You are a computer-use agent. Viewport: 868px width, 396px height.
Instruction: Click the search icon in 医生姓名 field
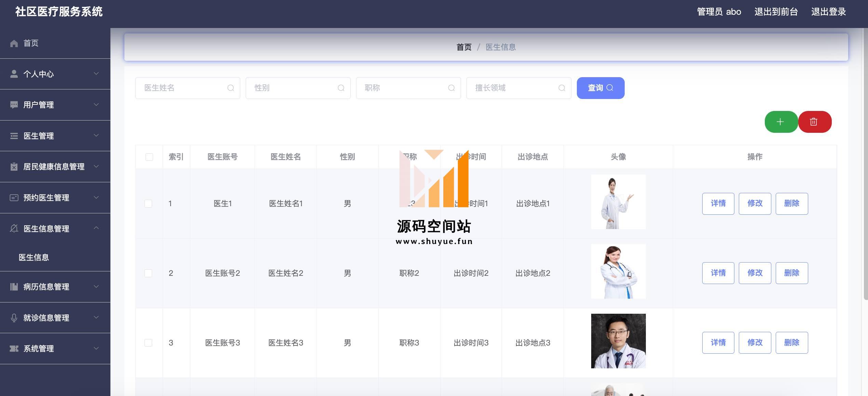pyautogui.click(x=231, y=88)
